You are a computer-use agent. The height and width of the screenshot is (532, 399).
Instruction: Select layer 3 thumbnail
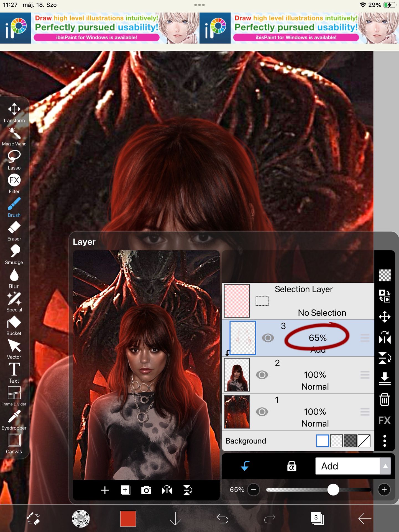243,338
